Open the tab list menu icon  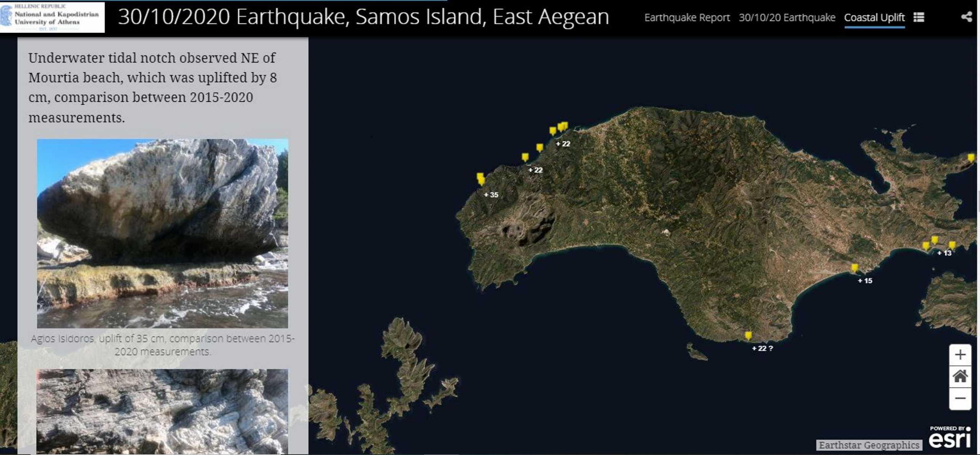tap(919, 17)
